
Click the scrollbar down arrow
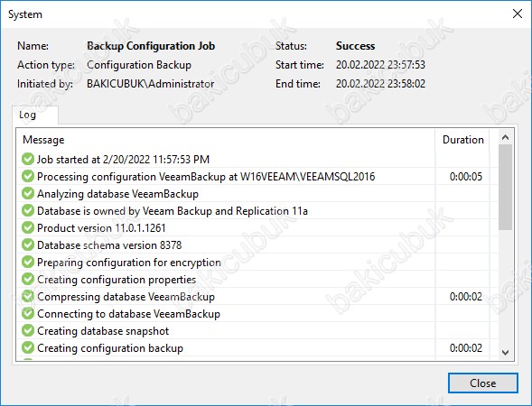pos(505,353)
